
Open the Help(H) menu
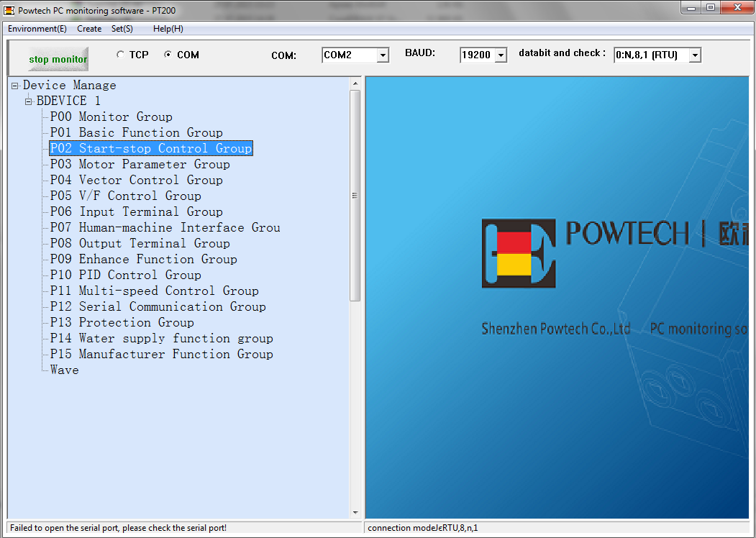pyautogui.click(x=168, y=29)
